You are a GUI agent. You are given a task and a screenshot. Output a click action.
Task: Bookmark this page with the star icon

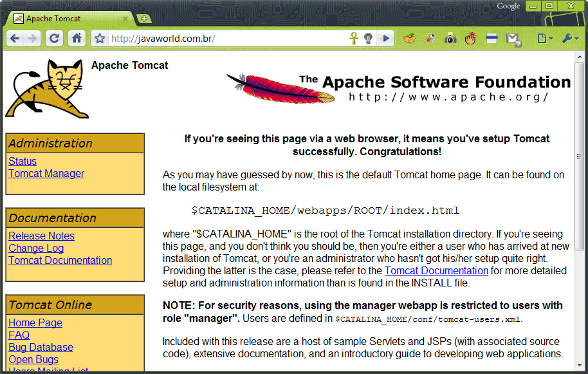(100, 38)
